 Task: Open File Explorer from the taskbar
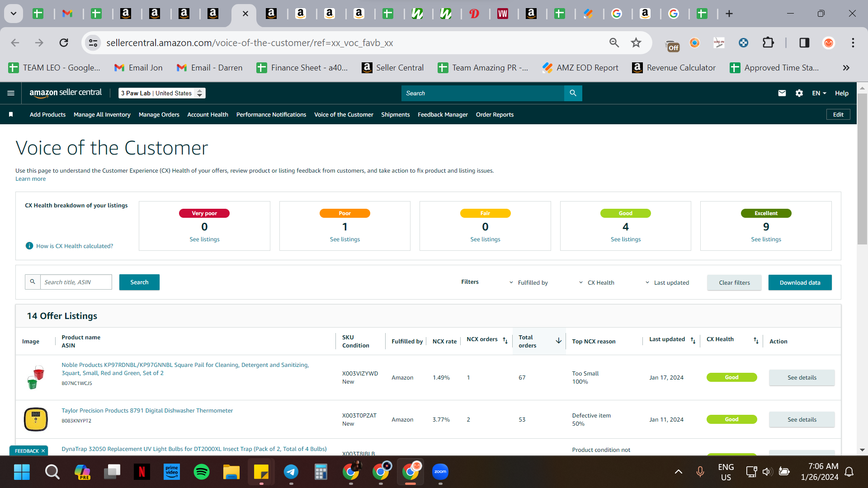[231, 472]
